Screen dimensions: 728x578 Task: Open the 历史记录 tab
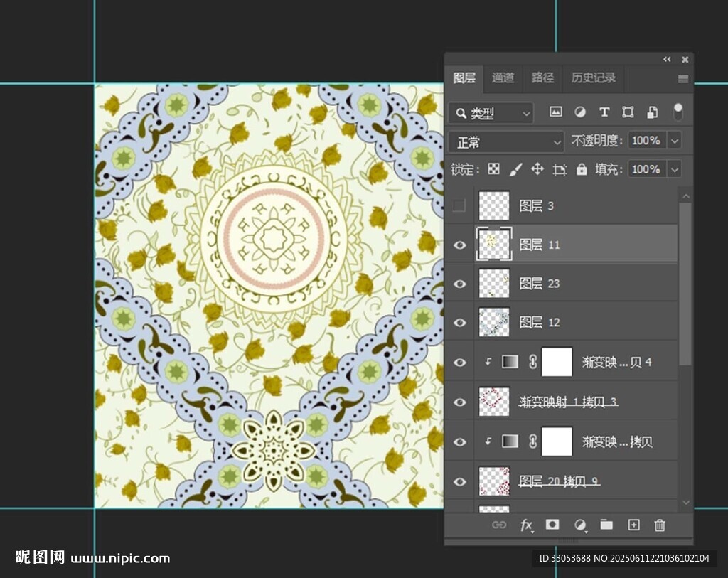tap(593, 78)
